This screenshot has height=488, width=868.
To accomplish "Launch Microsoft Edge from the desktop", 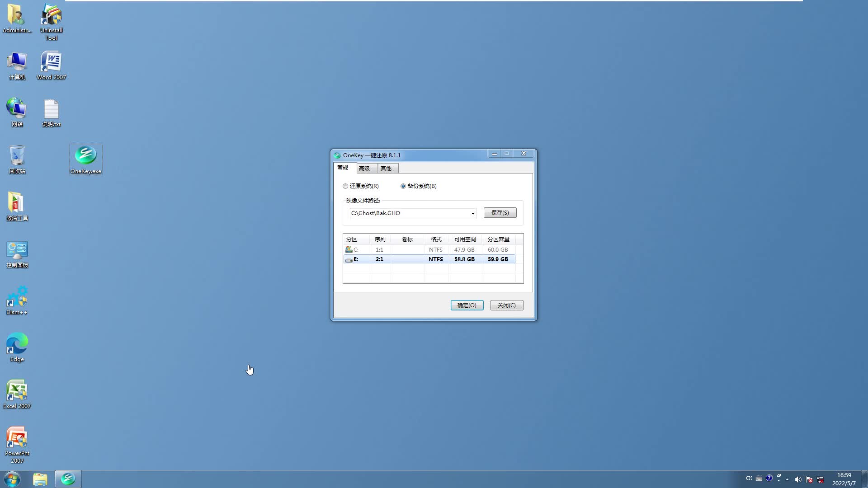I will [x=17, y=343].
